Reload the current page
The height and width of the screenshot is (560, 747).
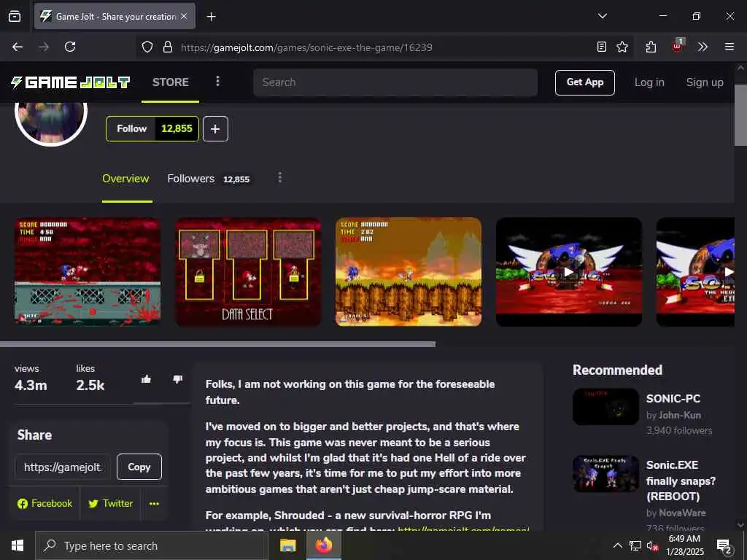[x=70, y=47]
